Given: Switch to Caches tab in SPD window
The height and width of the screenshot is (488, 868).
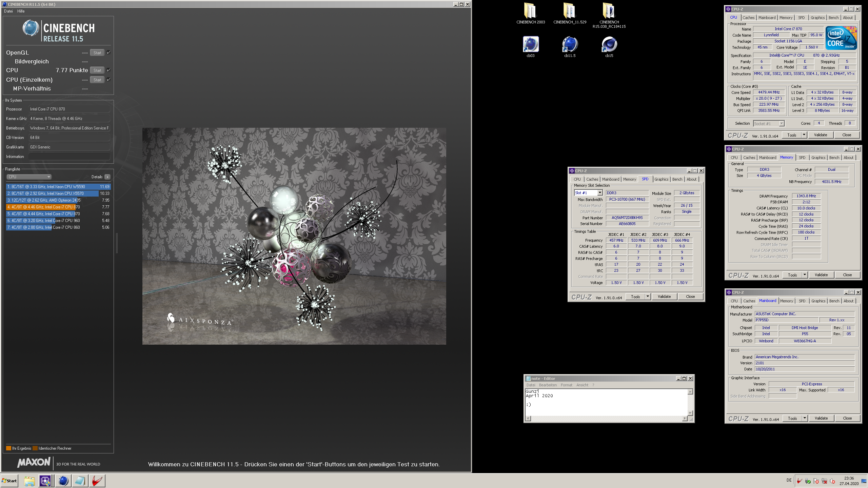Looking at the screenshot, I should 592,179.
